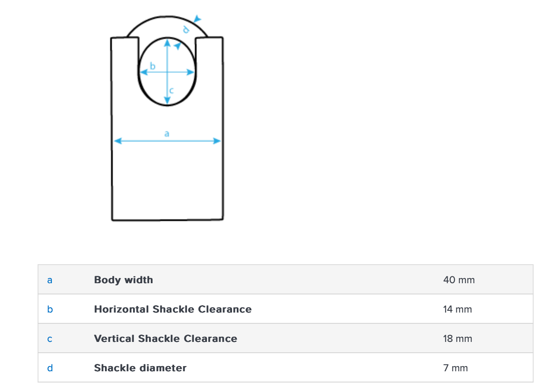Click the blue letter b in the table
547x392 pixels.
50,310
